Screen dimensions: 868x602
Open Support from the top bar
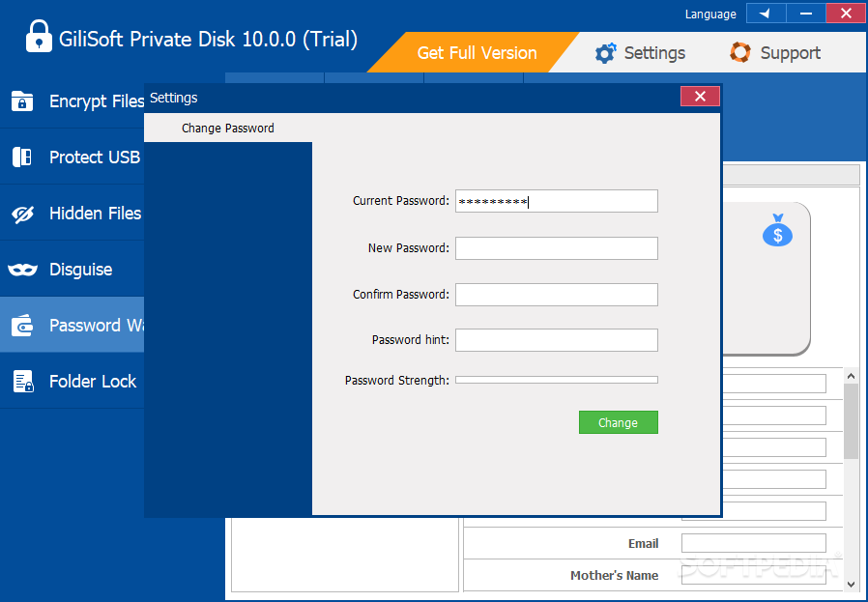pyautogui.click(x=775, y=53)
